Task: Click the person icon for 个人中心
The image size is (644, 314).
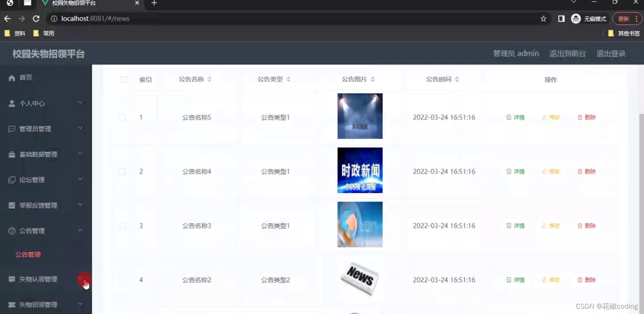Action: 12,104
